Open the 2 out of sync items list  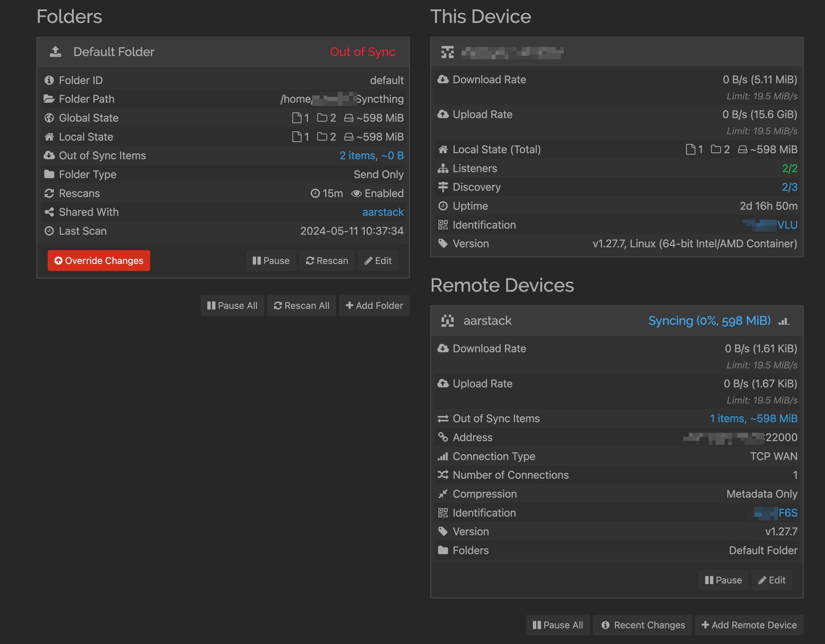click(x=371, y=155)
